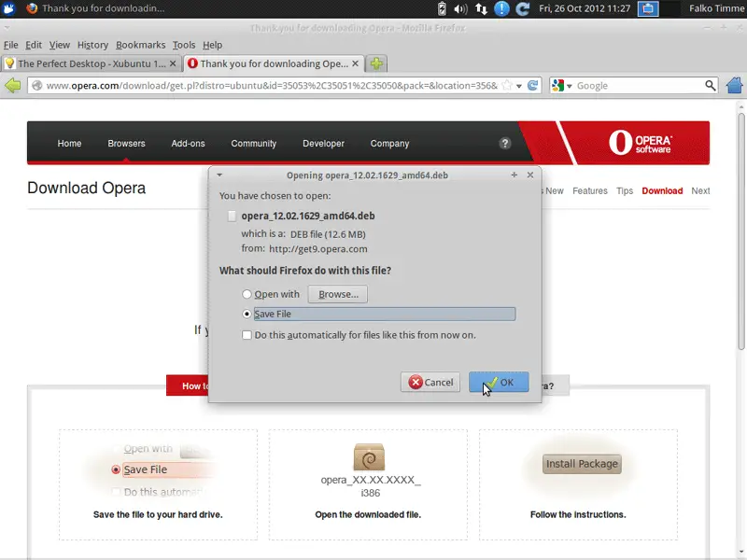This screenshot has height=560, width=747.
Task: Click the Firefox window button in the taskbar
Action: pyautogui.click(x=95, y=8)
